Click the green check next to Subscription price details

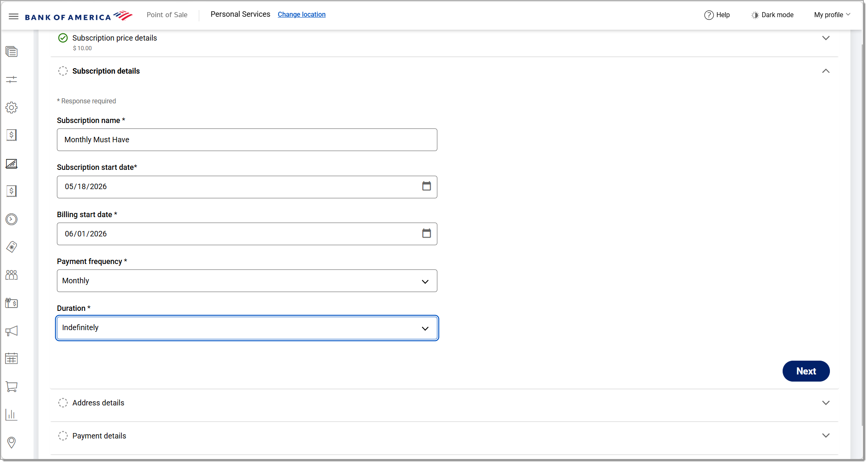click(63, 38)
